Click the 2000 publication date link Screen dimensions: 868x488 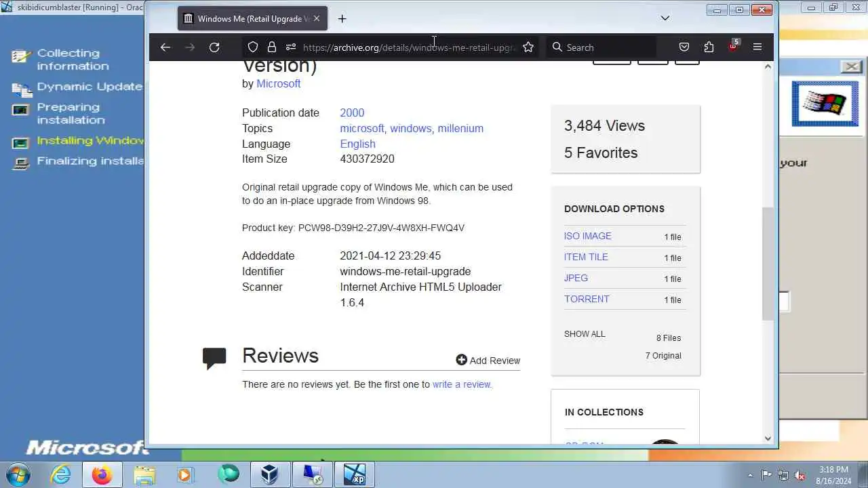pyautogui.click(x=352, y=113)
